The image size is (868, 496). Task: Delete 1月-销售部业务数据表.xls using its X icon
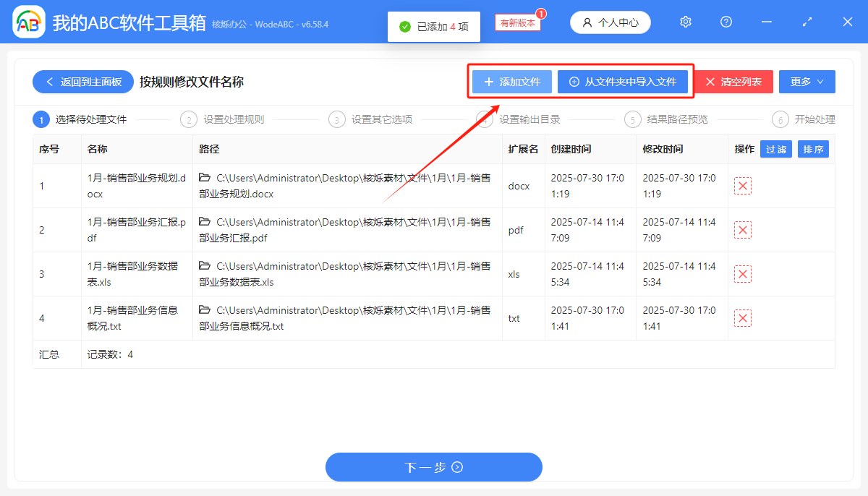[x=742, y=274]
